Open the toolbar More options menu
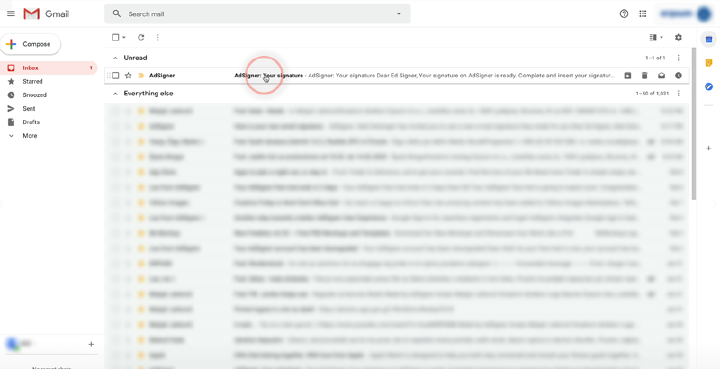Image resolution: width=720 pixels, height=369 pixels. click(x=158, y=37)
